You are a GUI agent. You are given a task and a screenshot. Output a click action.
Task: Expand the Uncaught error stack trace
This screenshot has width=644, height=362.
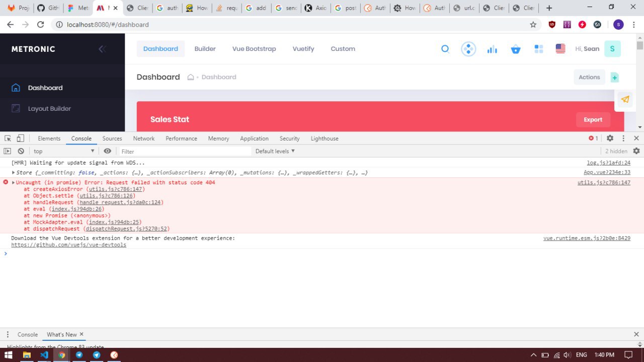14,182
